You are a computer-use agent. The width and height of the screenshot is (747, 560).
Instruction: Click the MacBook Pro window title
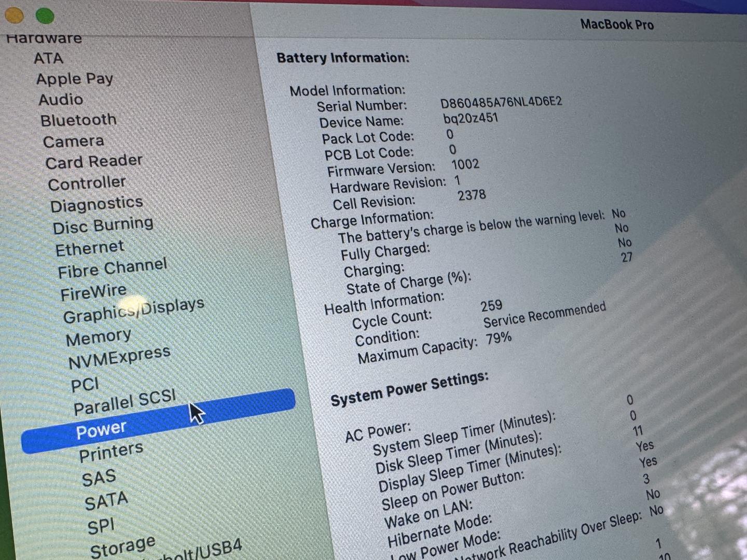(617, 24)
